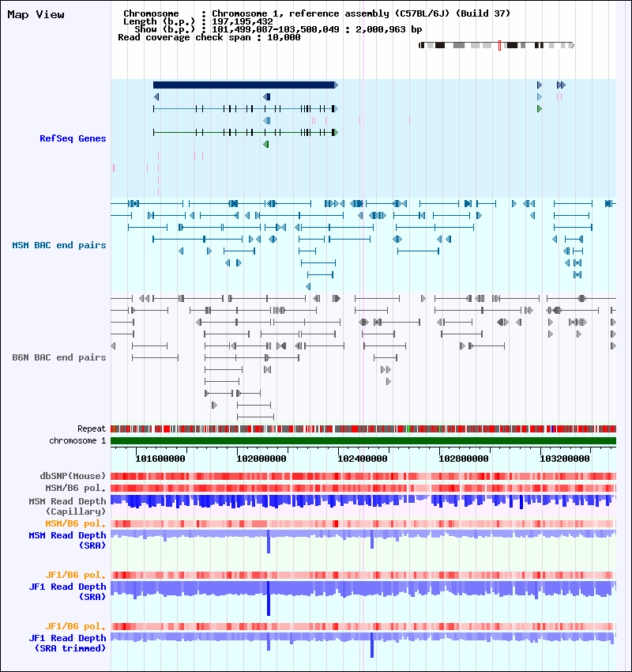632x672 pixels.
Task: Click the dbSNP(Mouse) track label
Action: pyautogui.click(x=73, y=476)
